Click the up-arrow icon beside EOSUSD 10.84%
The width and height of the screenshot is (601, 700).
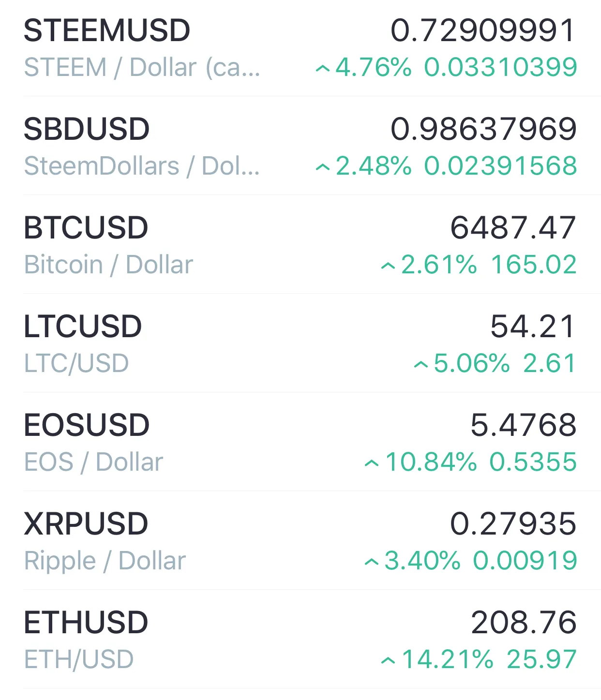click(372, 464)
